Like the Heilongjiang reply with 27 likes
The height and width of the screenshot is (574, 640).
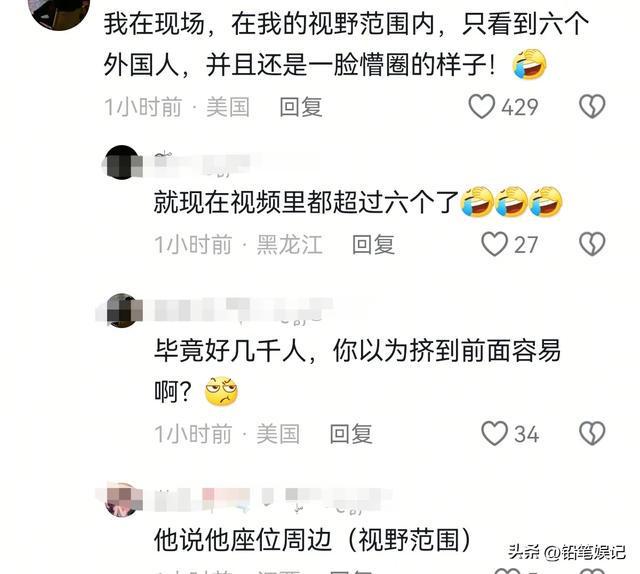[494, 244]
